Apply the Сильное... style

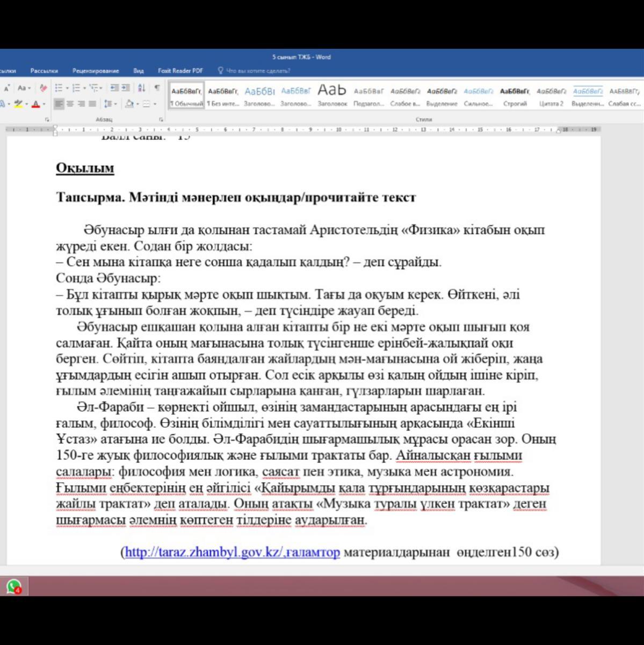(x=478, y=95)
